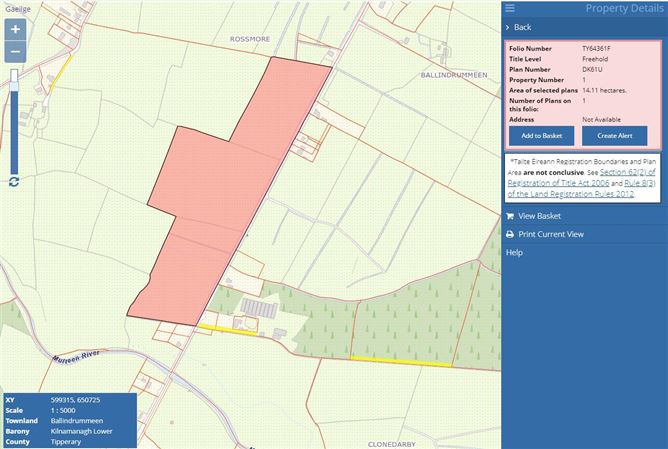Click the Freehold title level value

pyautogui.click(x=595, y=59)
